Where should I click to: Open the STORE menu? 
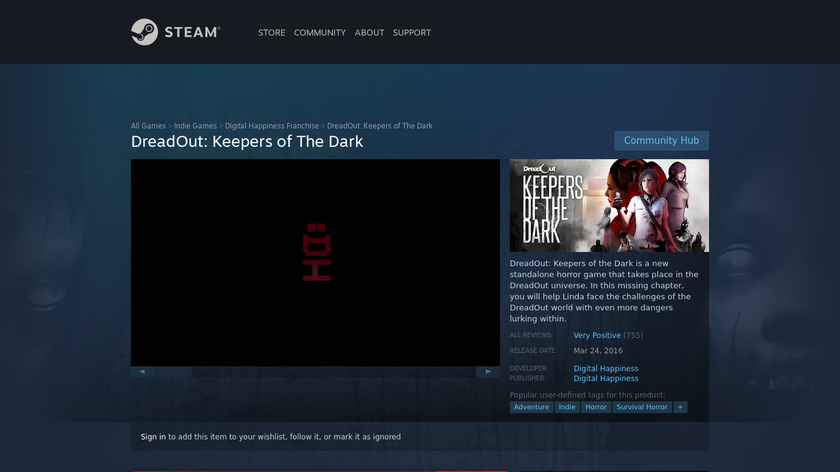272,33
